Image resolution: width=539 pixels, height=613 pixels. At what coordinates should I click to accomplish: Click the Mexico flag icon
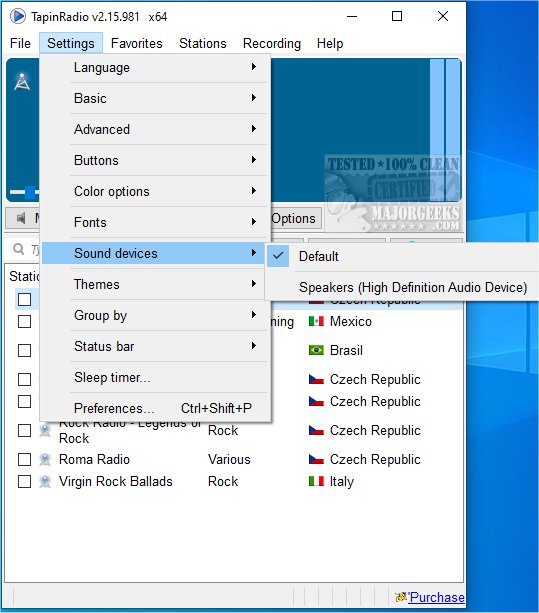pyautogui.click(x=316, y=321)
